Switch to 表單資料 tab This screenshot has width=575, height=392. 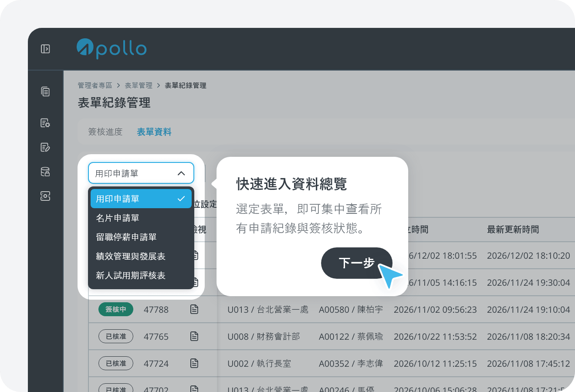154,132
